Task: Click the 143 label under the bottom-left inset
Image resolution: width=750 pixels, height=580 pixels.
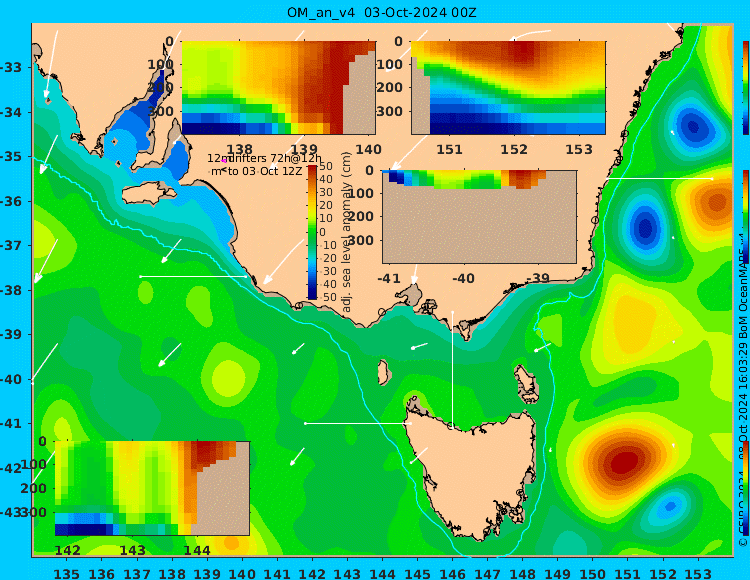Action: click(132, 550)
